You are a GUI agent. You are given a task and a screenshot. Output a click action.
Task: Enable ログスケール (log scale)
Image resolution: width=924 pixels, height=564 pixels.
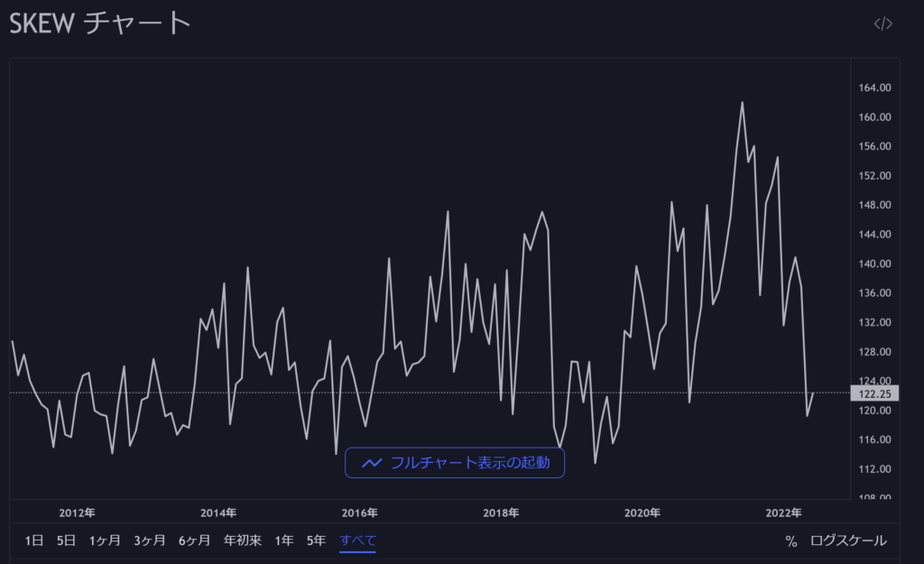tap(848, 541)
